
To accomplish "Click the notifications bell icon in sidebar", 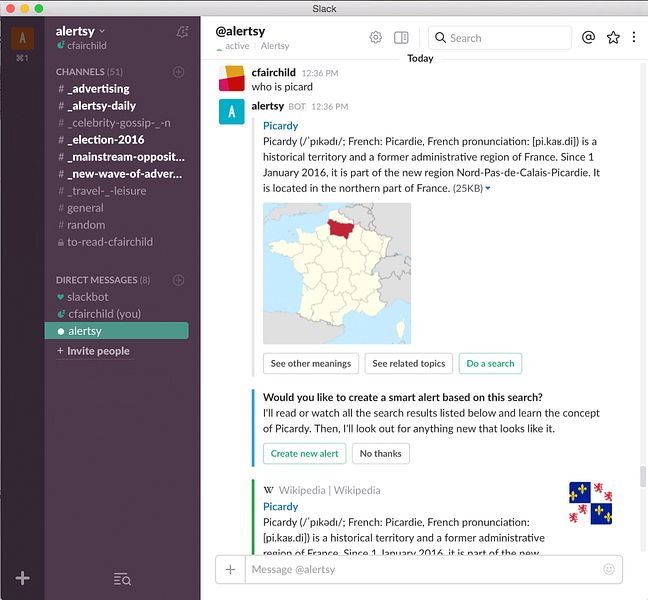I will 182,32.
